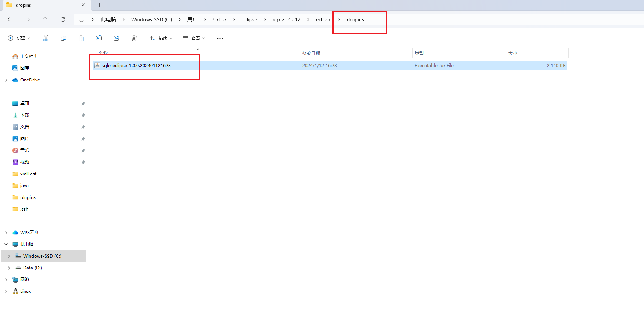Viewport: 644px width, 331px height.
Task: Click breadcrumb chevron after eclipse before dropins
Action: [339, 19]
